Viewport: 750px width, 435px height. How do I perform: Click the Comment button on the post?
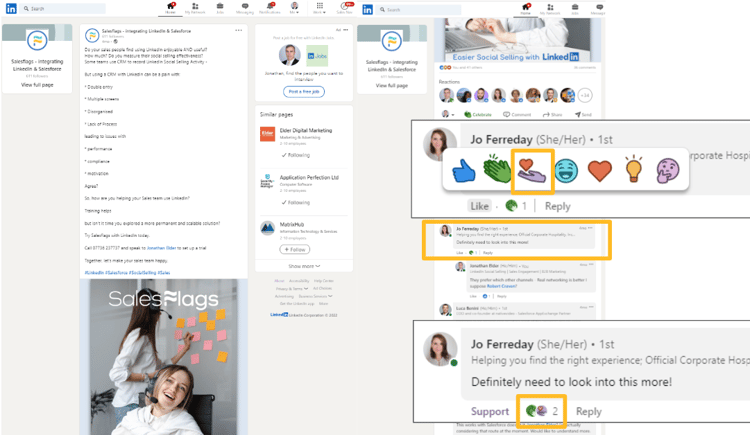517,114
